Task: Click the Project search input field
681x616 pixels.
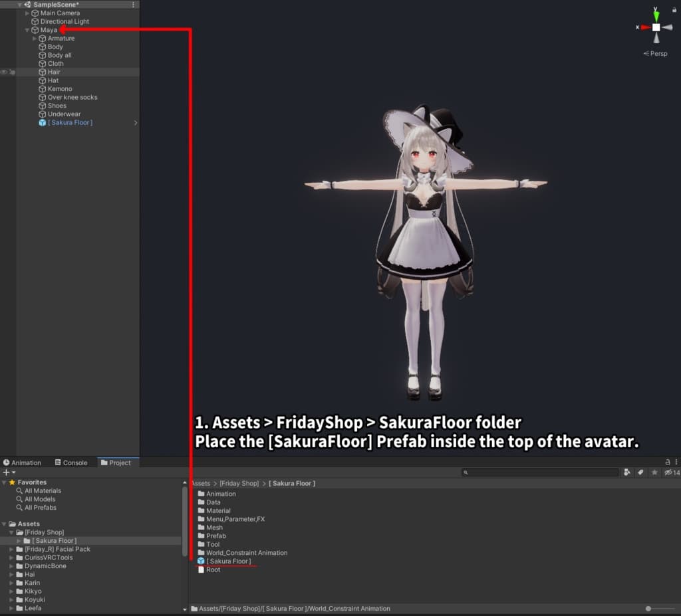Action: pos(540,472)
